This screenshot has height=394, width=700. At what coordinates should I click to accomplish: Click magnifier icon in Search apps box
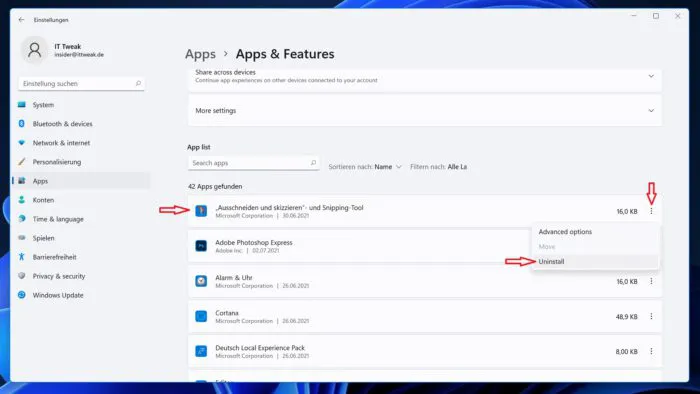313,163
